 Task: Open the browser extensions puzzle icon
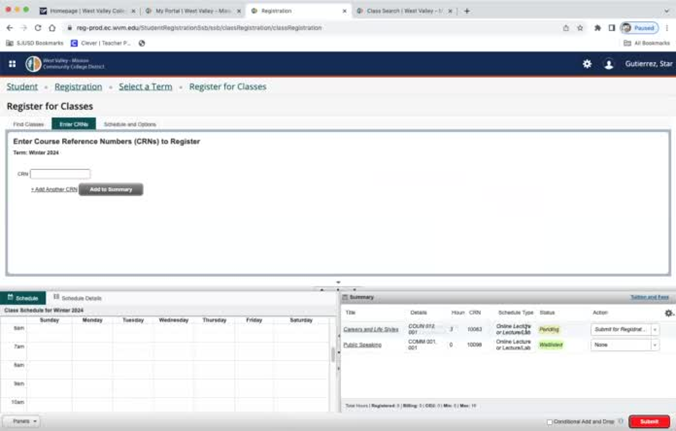point(597,28)
